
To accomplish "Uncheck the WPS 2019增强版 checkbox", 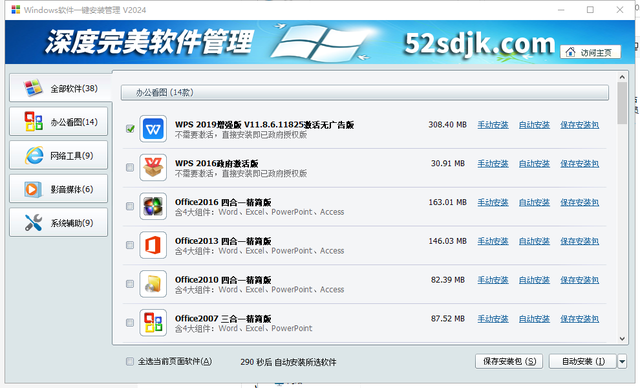I will 130,129.
